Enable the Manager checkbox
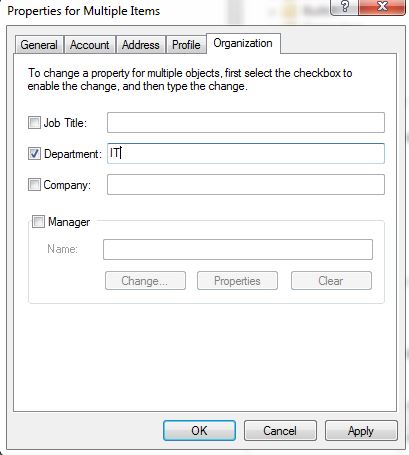Screen dimensions: 409x455 (x=38, y=221)
